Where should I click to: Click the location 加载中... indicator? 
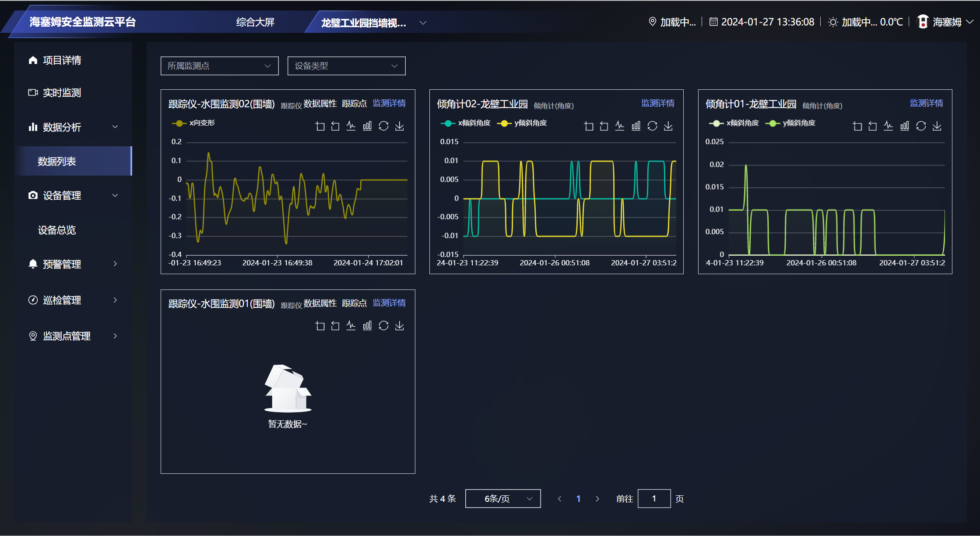tap(672, 22)
